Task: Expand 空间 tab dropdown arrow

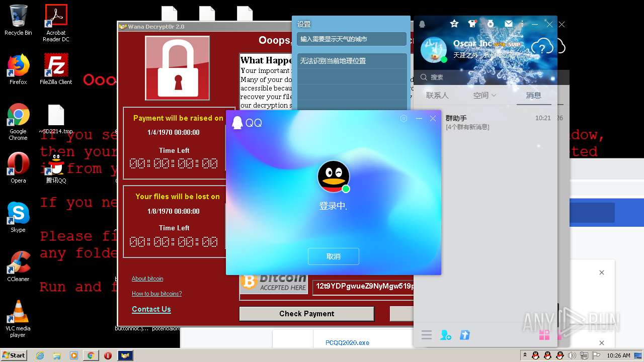Action: (x=494, y=96)
